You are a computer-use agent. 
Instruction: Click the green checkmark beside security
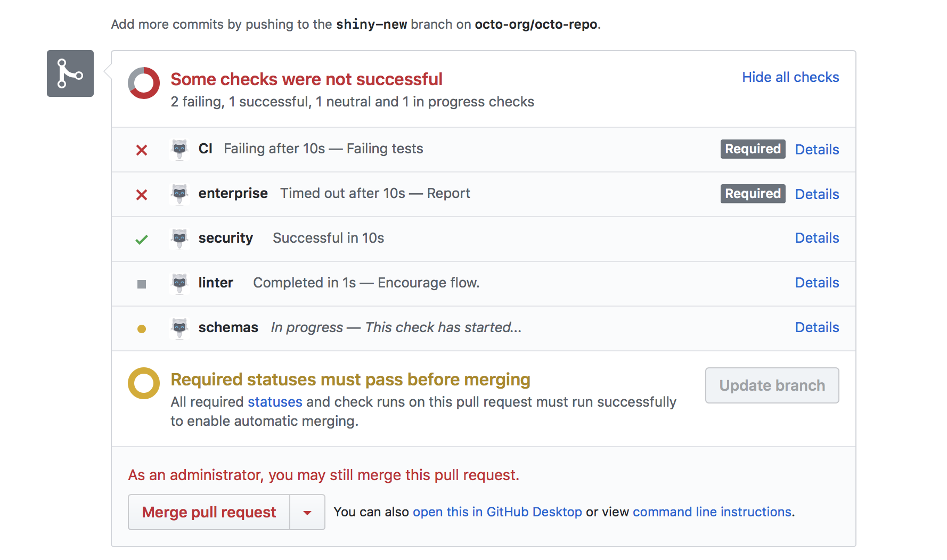pos(142,240)
